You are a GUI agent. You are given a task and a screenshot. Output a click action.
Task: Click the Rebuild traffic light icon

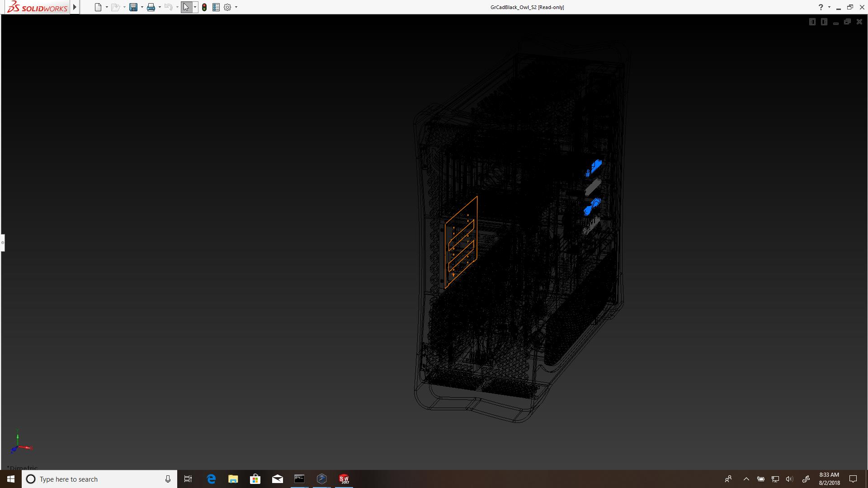204,7
